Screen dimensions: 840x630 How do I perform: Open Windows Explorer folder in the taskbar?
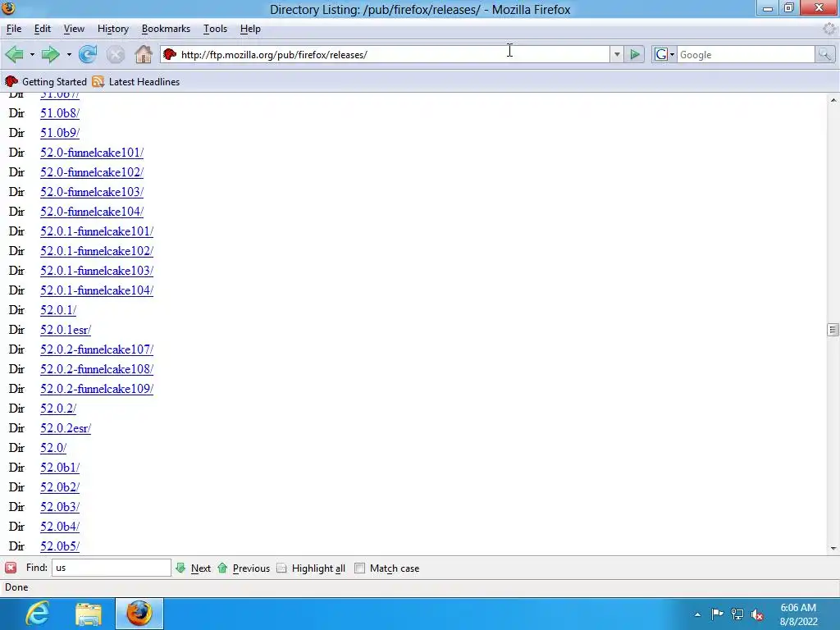click(89, 614)
